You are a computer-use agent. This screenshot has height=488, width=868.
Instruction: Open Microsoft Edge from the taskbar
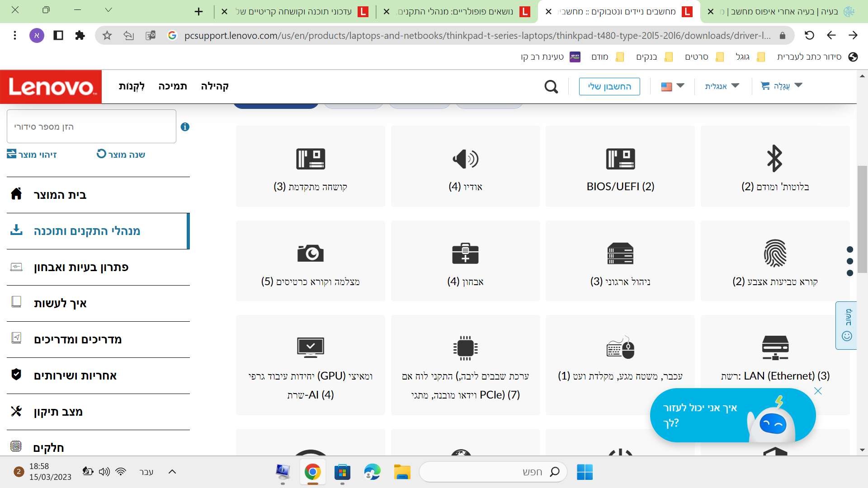click(x=372, y=472)
